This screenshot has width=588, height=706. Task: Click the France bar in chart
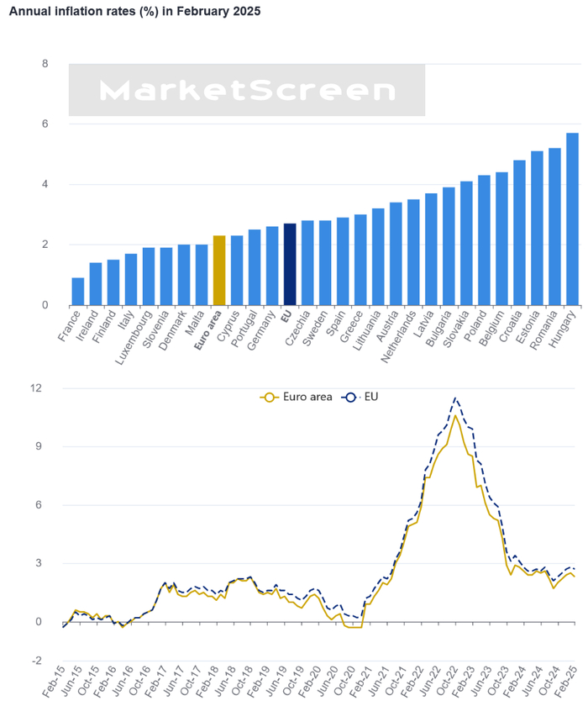click(x=77, y=291)
